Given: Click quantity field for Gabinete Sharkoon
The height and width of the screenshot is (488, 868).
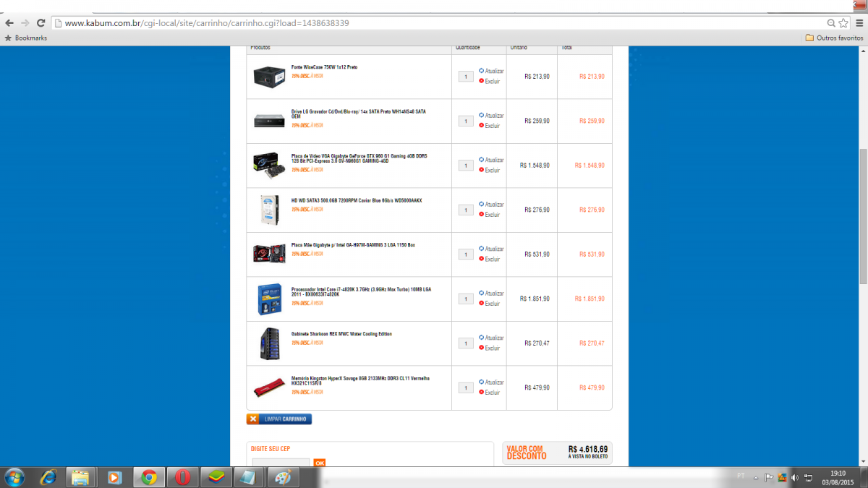Looking at the screenshot, I should tap(466, 343).
